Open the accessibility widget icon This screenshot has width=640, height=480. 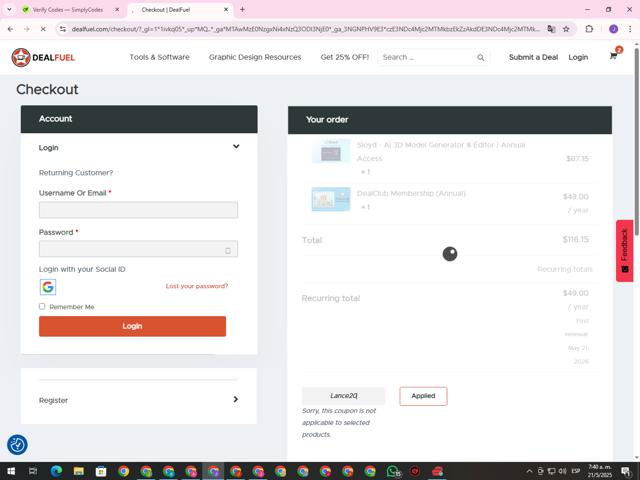tap(17, 444)
